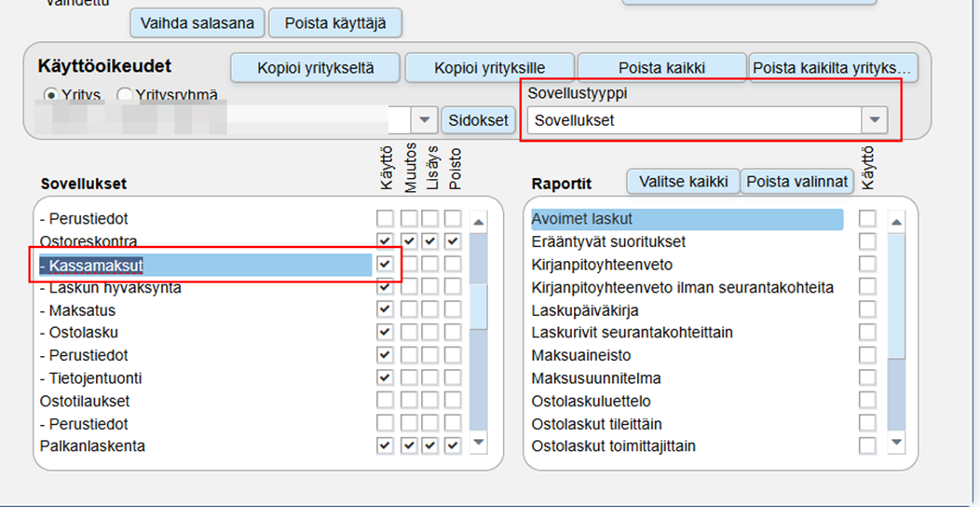This screenshot has width=980, height=507.
Task: Tick the Ostolaskuluettelo report checkbox
Action: [867, 400]
